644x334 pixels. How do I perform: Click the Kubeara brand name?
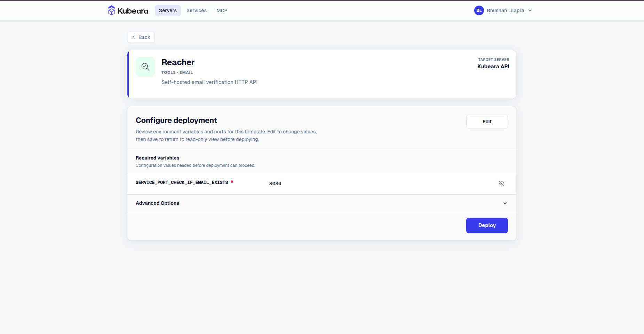pyautogui.click(x=133, y=11)
